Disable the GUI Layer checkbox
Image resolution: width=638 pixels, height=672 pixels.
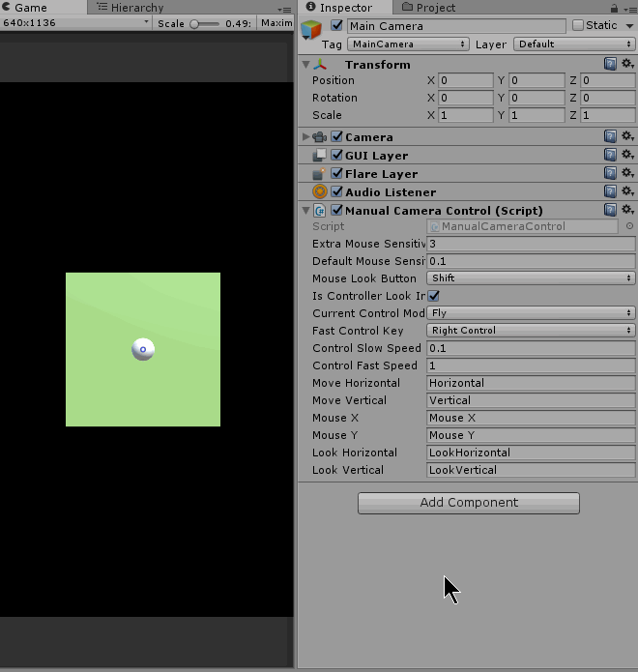pyautogui.click(x=337, y=155)
